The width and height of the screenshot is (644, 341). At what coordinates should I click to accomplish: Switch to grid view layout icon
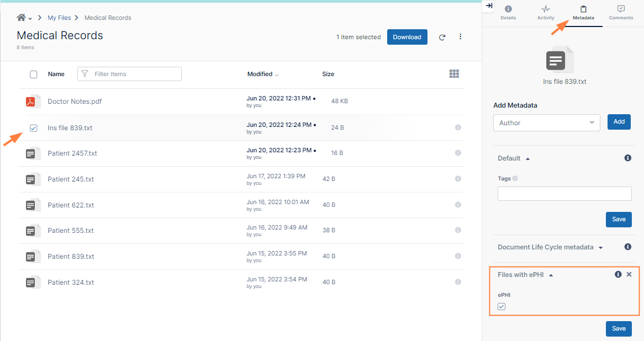point(454,74)
